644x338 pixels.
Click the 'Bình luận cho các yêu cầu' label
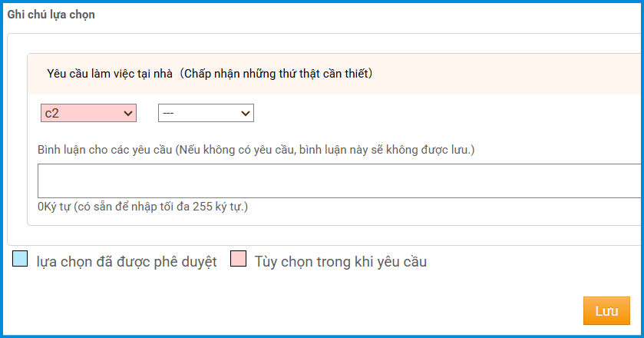click(x=105, y=148)
